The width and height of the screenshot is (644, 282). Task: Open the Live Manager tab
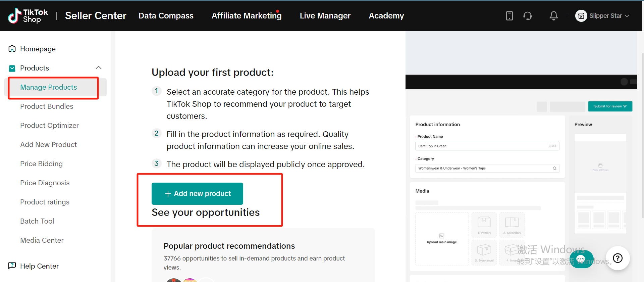click(325, 16)
